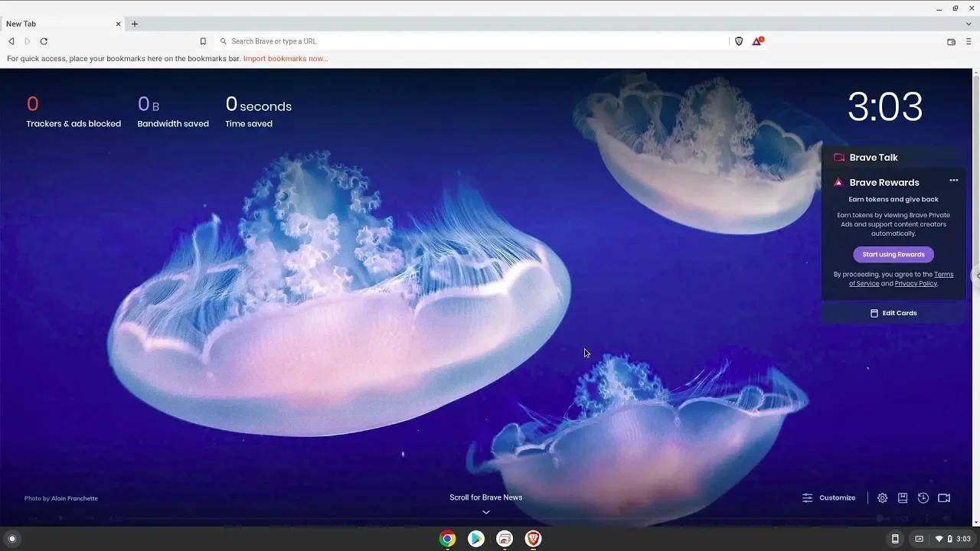Toggle the background video with the camera icon

[x=944, y=497]
